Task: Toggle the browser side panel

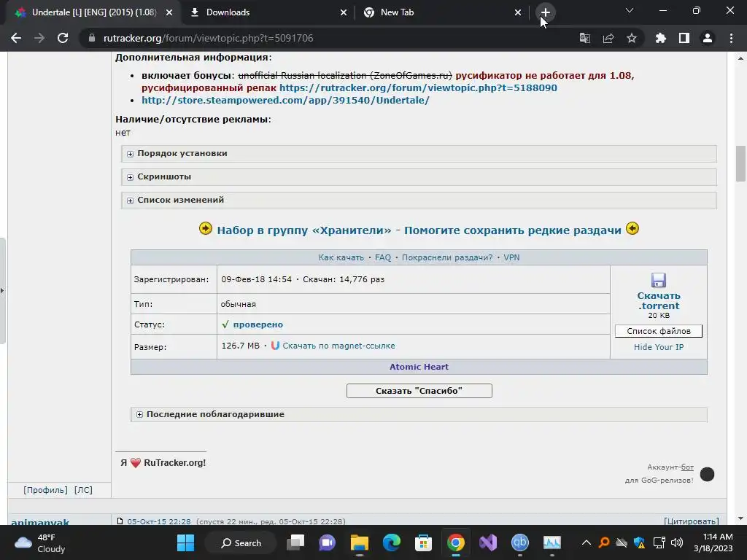Action: point(684,38)
